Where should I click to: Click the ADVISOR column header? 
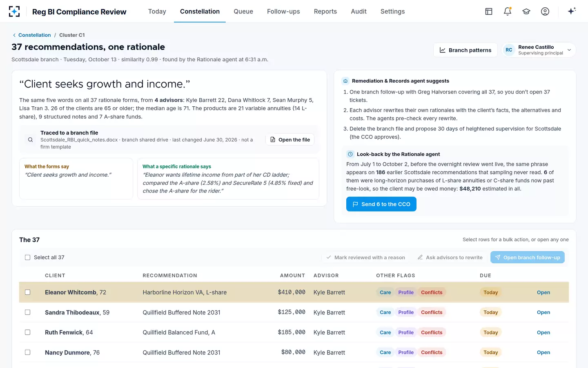[326, 276]
